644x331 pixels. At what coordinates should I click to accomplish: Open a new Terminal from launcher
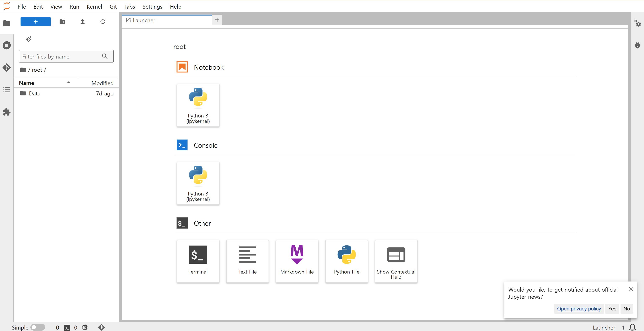(x=198, y=261)
